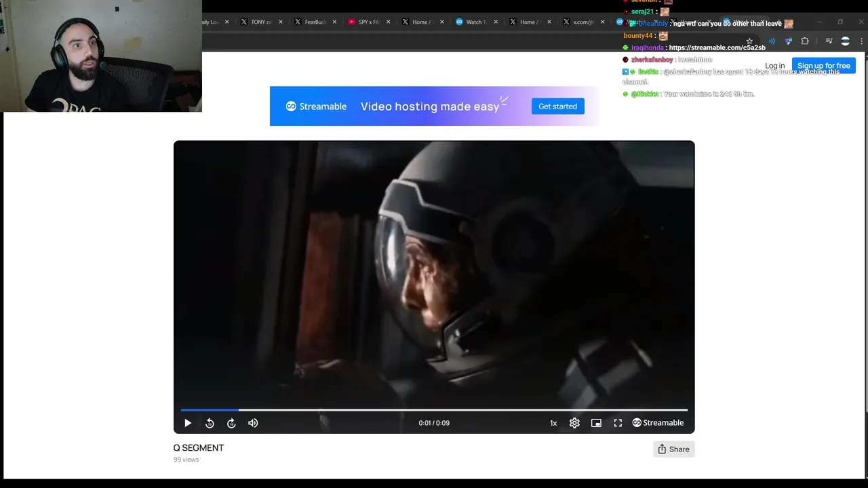868x488 pixels.
Task: Click the 0:01 / 0:09 time display
Action: click(x=434, y=423)
